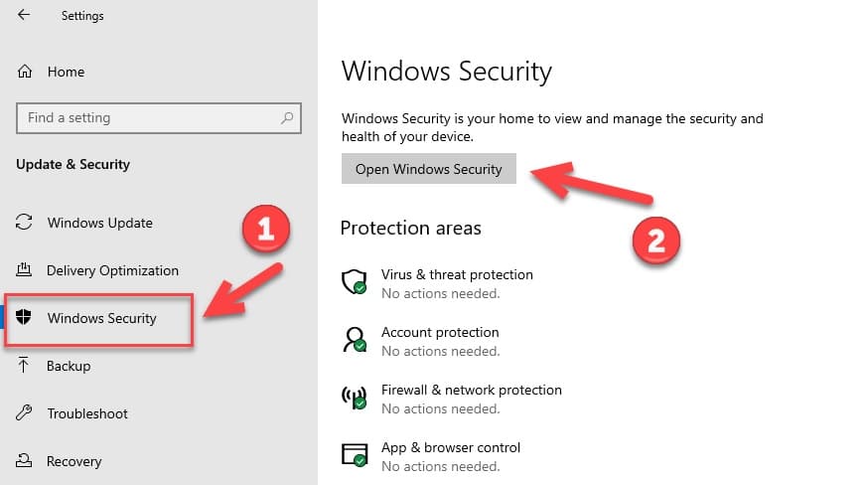868x485 pixels.
Task: Click the Home house icon
Action: 25,72
